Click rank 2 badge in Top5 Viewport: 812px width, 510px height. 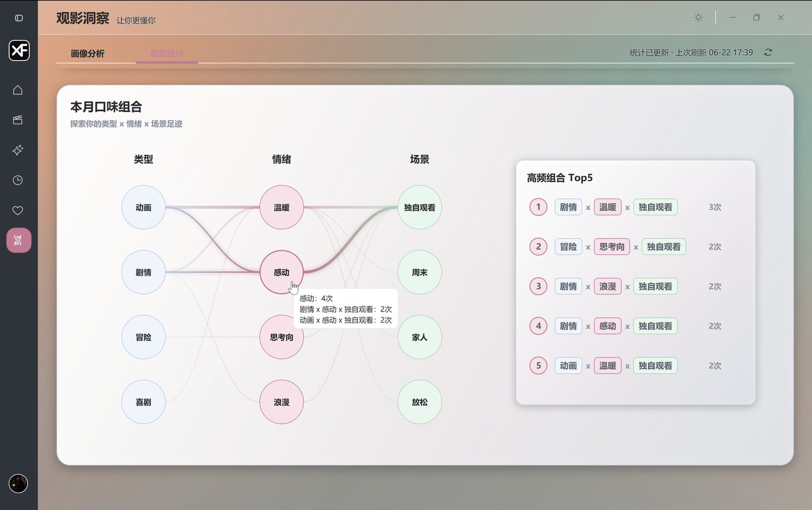point(538,247)
